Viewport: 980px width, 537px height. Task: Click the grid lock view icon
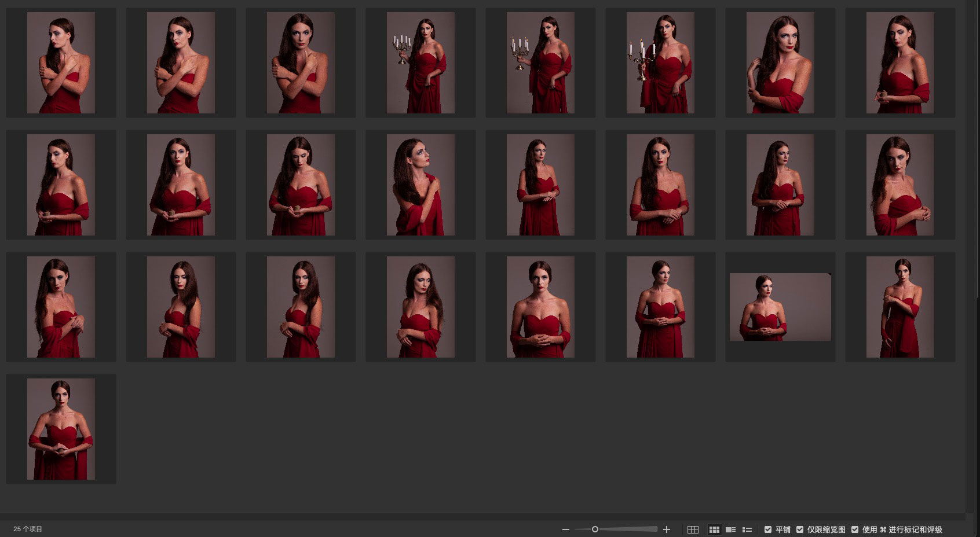693,529
